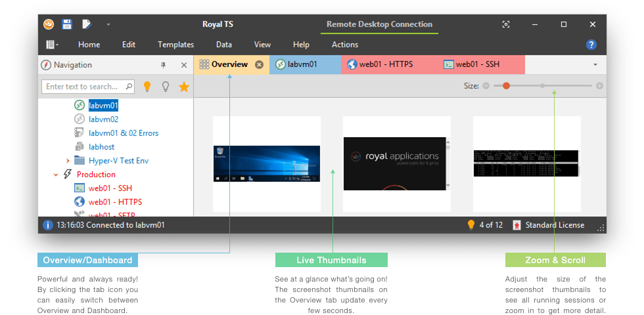
Task: Select labvm01 in the navigation tree
Action: coord(104,106)
